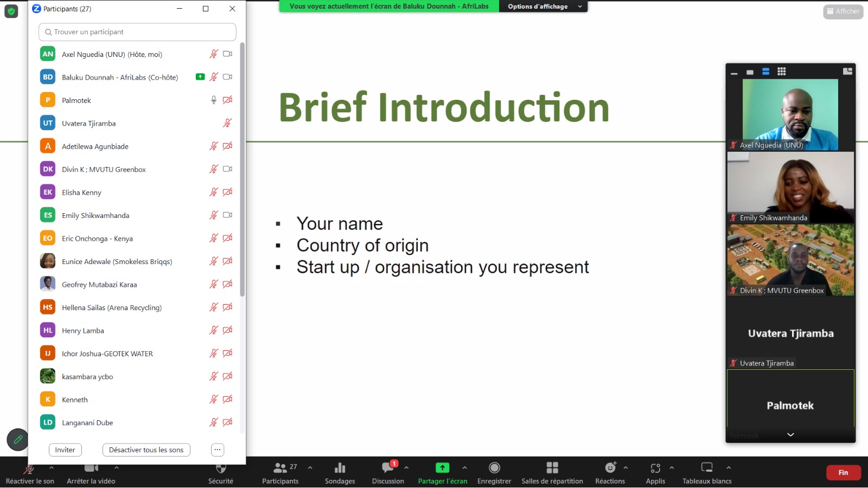Open the Réactions emoji icon
Viewport: 868px width, 488px height.
[610, 468]
